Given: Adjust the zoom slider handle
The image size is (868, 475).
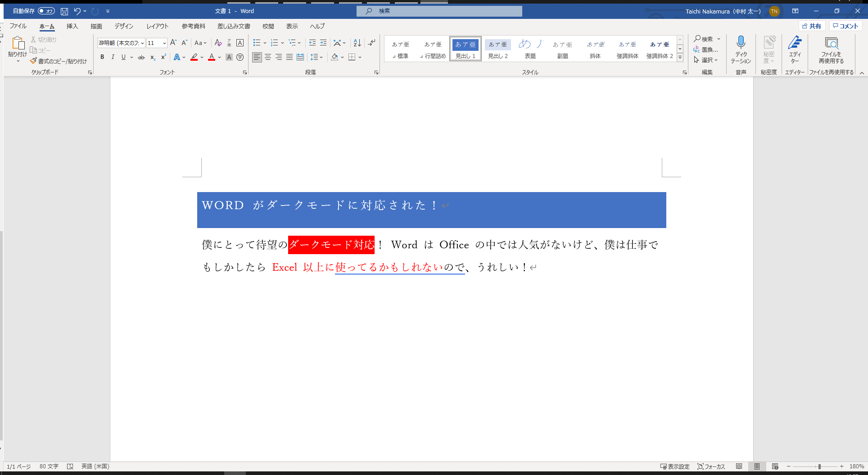Looking at the screenshot, I should click(819, 466).
